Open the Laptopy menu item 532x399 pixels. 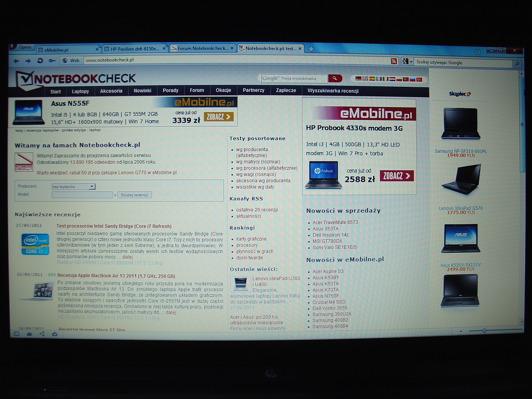tap(80, 91)
